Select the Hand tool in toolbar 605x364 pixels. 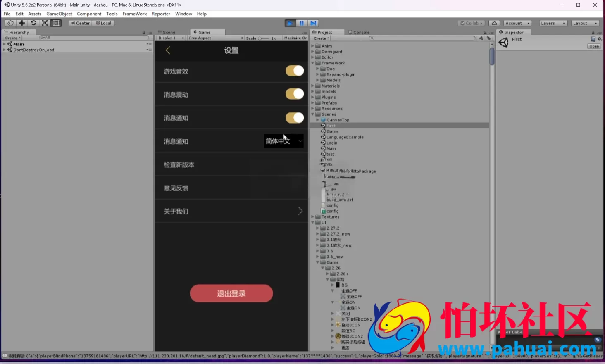[10, 23]
